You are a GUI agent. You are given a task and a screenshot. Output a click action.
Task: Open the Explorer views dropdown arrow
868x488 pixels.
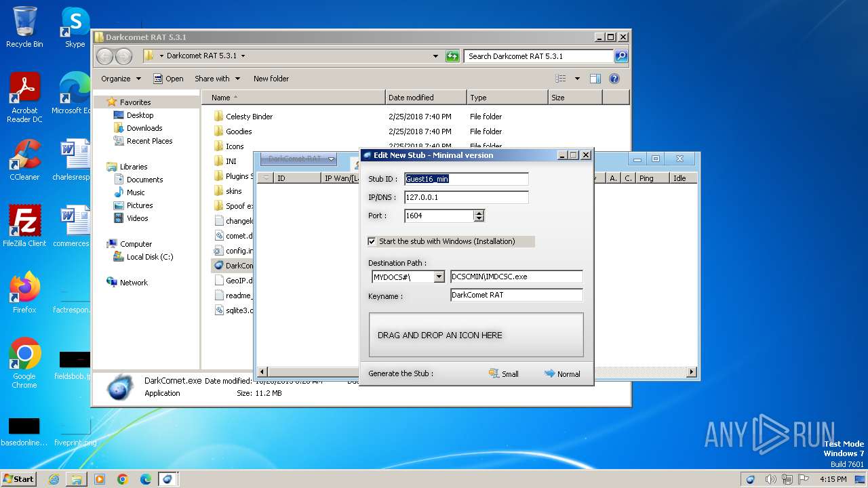[577, 79]
